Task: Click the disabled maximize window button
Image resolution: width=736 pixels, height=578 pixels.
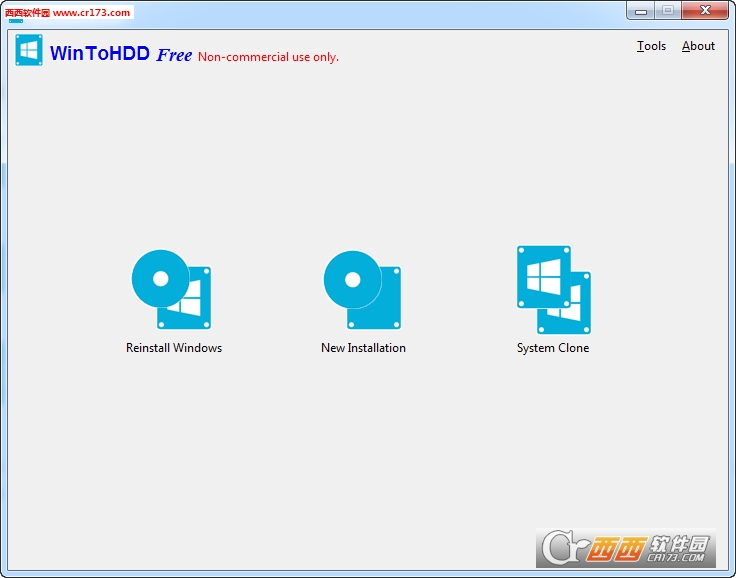Action: (668, 10)
